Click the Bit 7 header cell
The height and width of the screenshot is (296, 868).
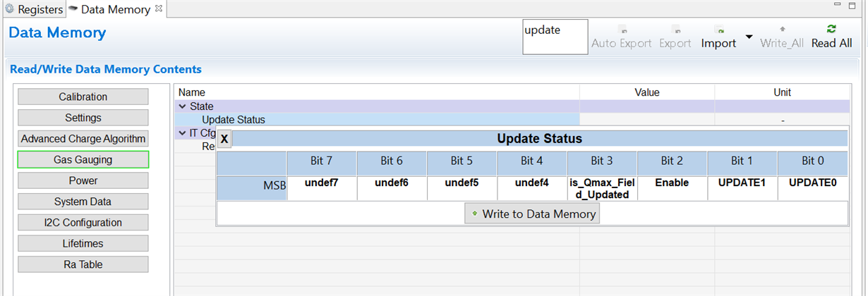click(x=321, y=163)
